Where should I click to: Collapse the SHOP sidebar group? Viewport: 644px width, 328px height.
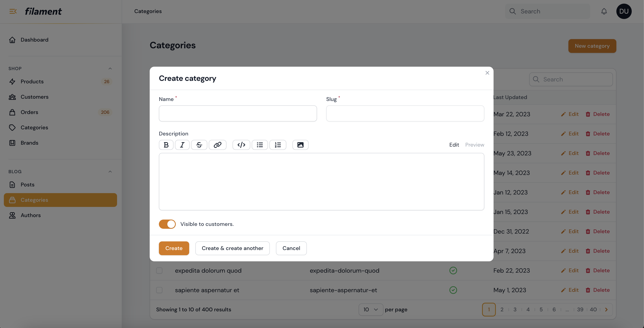click(110, 68)
